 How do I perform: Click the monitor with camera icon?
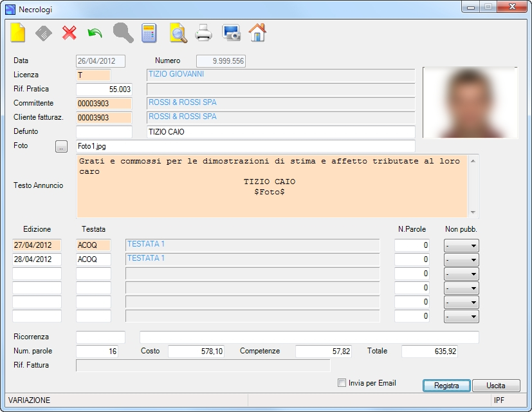[x=232, y=33]
